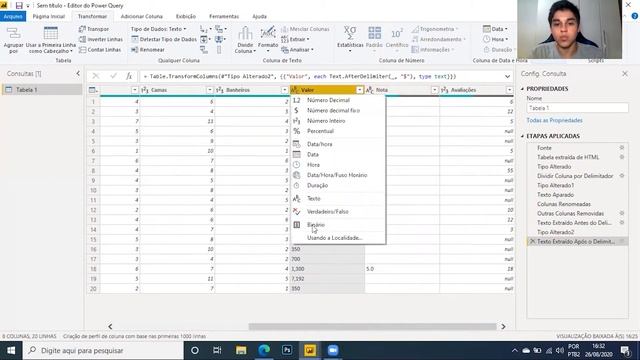Choose Texto data type
The width and height of the screenshot is (640, 360).
click(338, 198)
